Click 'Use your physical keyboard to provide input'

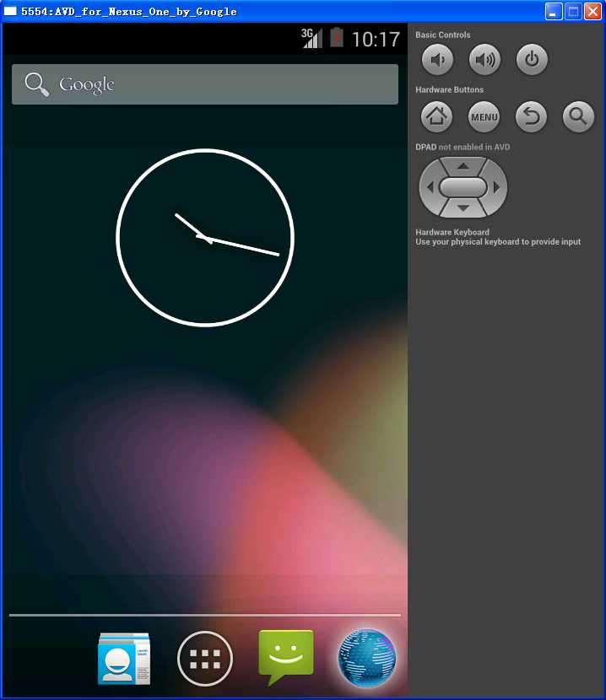pyautogui.click(x=498, y=242)
